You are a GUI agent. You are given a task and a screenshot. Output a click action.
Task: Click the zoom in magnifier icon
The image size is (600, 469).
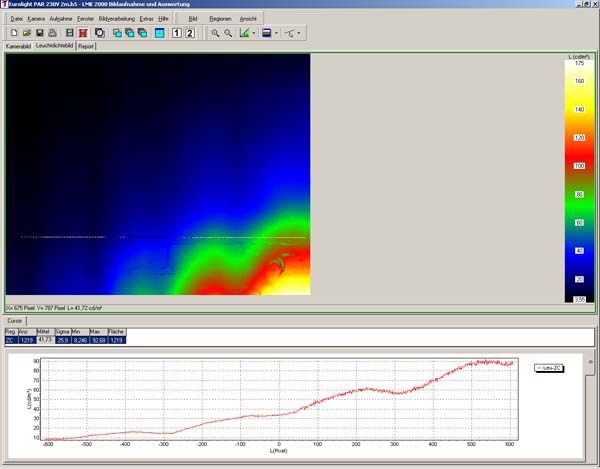pos(216,33)
